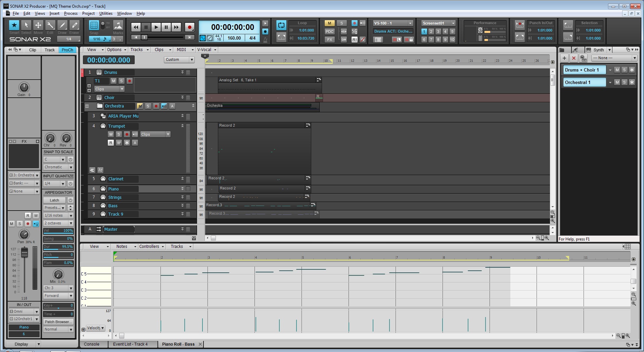Click the Gain knob
Viewport: 644px width, 352px height.
tap(24, 87)
